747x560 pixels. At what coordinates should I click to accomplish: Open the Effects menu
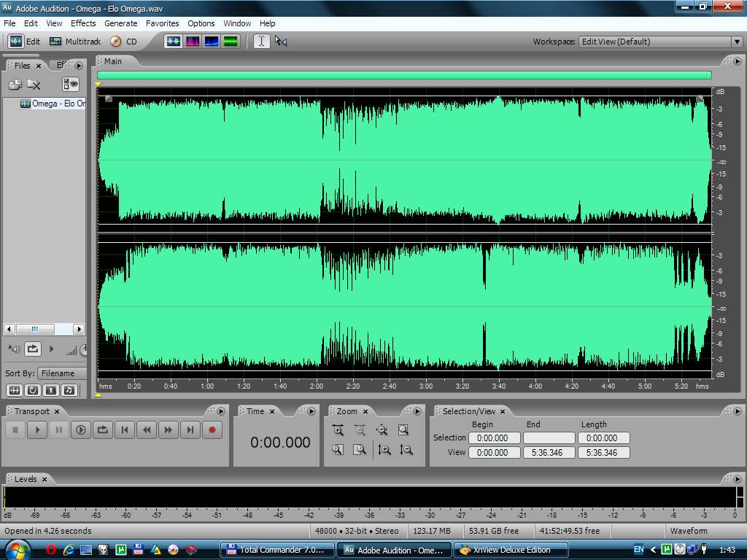pos(83,23)
